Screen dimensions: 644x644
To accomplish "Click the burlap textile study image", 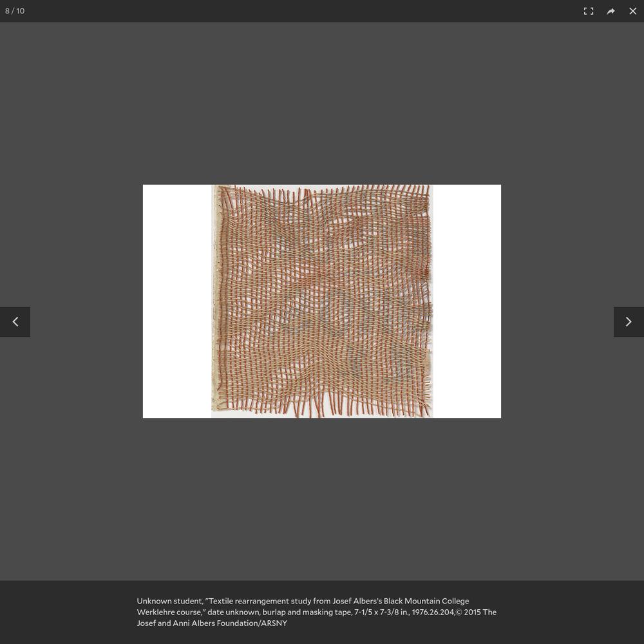I will coord(322,301).
